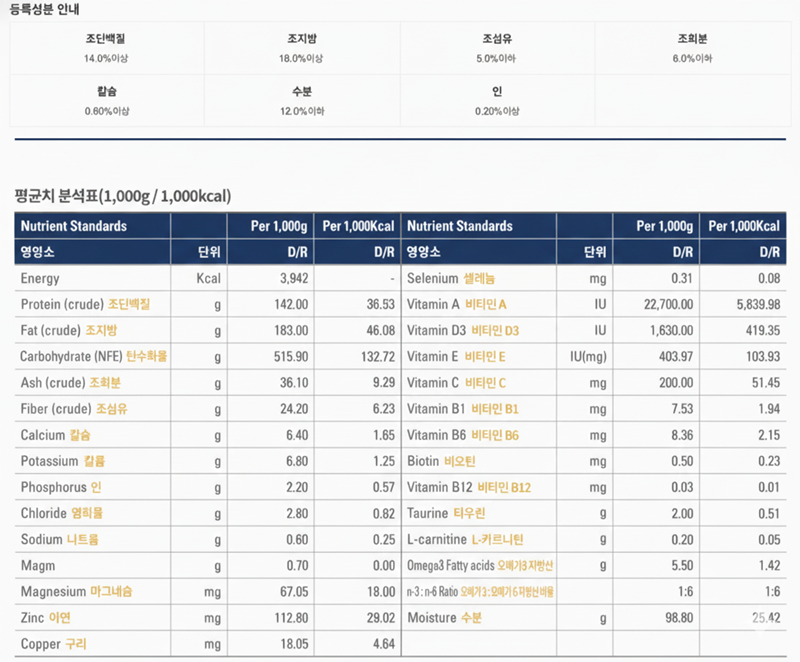Click the right Nutrient Standards column header
Image resolution: width=800 pixels, height=662 pixels.
pos(460,226)
